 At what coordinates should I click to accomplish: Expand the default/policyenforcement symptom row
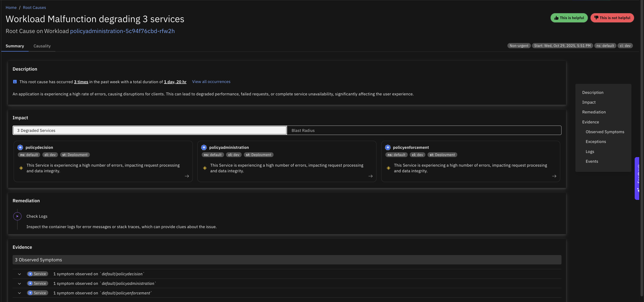pos(20,293)
